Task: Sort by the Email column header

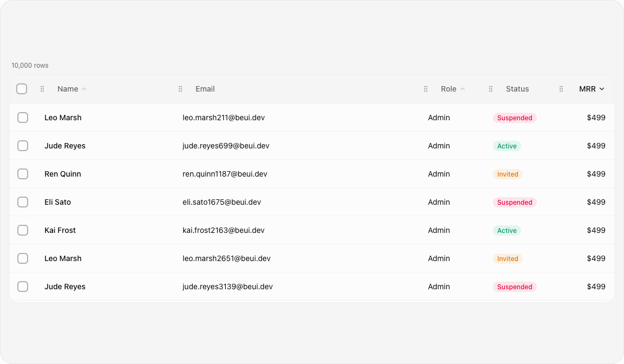Action: (205, 89)
